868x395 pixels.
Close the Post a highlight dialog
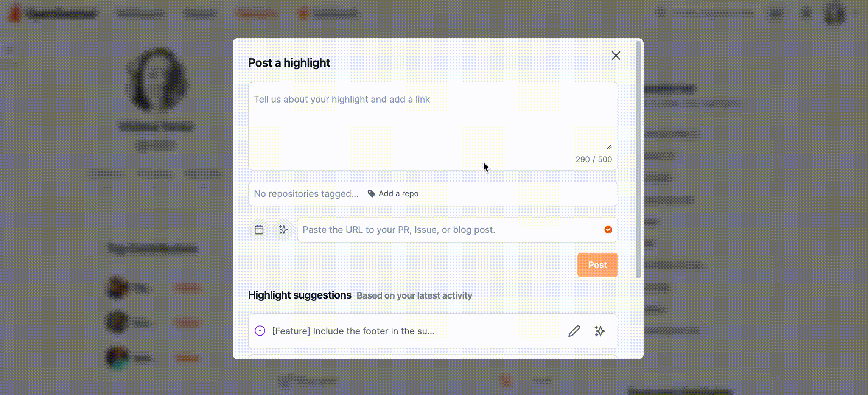[616, 55]
